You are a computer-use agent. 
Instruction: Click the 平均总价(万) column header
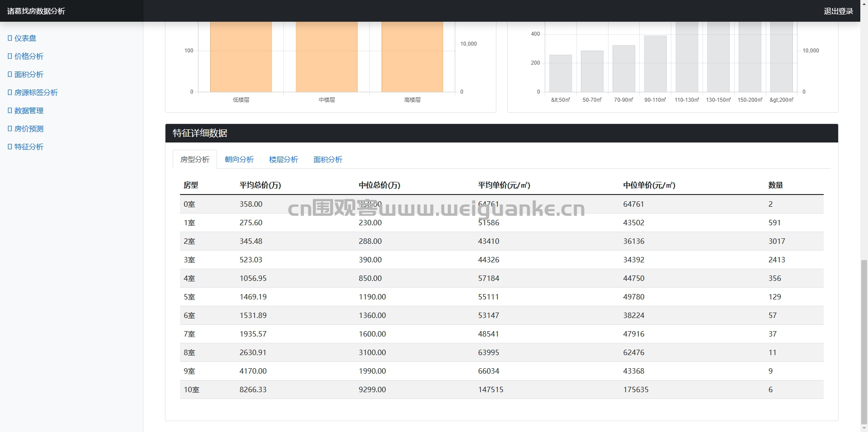[260, 185]
